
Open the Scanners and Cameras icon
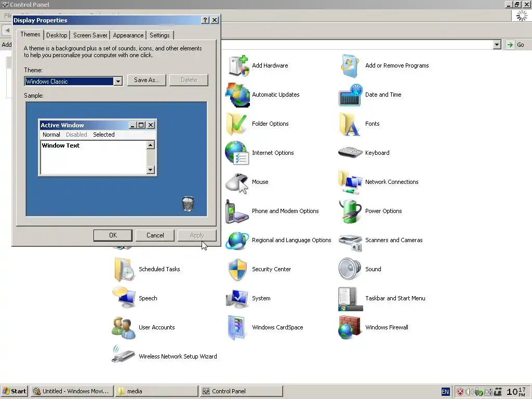pyautogui.click(x=351, y=242)
